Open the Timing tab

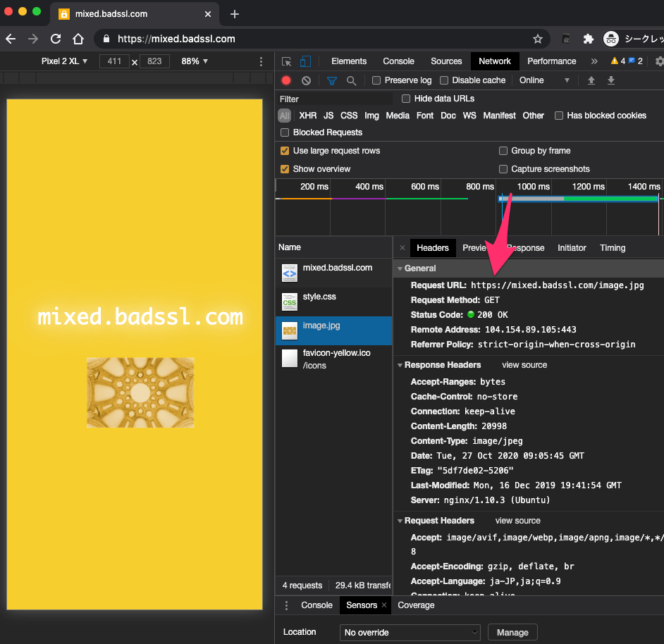[x=613, y=248]
